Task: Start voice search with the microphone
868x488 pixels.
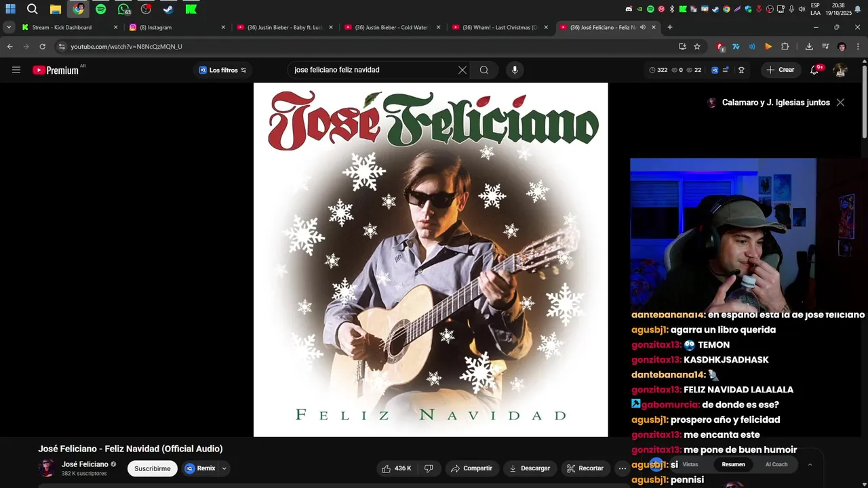Action: (515, 70)
